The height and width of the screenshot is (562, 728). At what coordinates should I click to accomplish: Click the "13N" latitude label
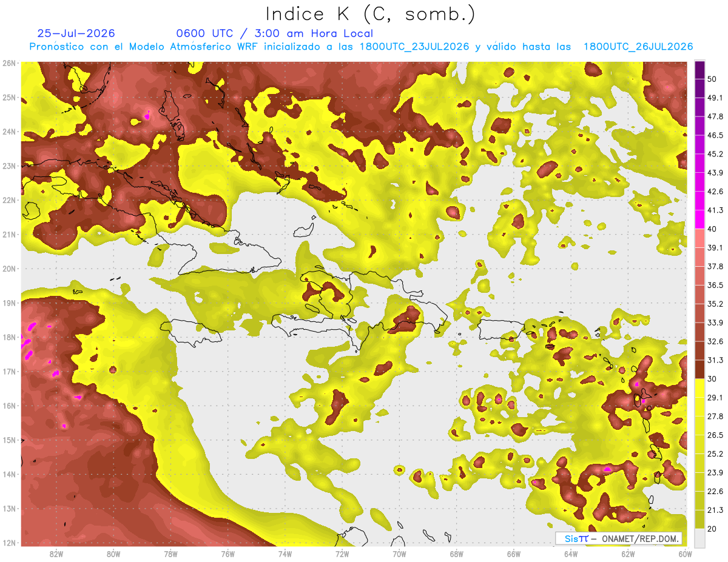coord(9,508)
